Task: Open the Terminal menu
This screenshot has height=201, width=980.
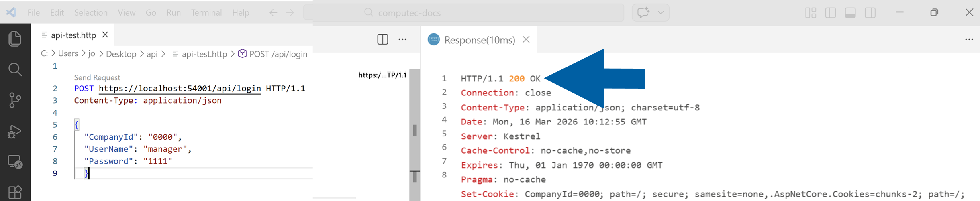Action: [x=206, y=13]
